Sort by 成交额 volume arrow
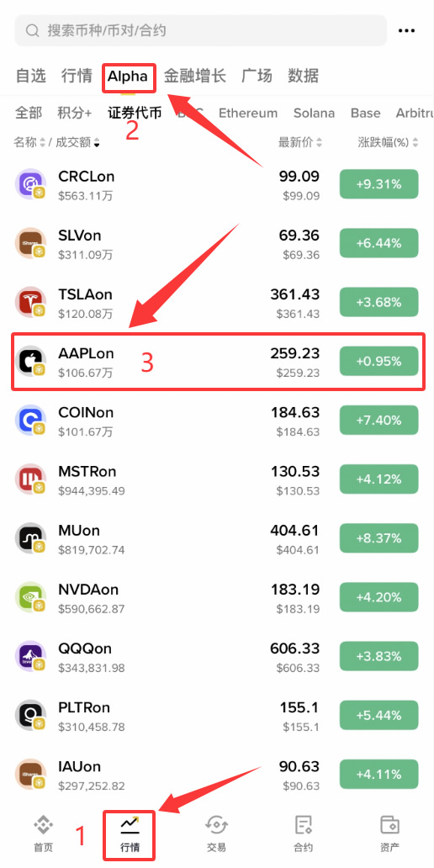 tap(97, 143)
